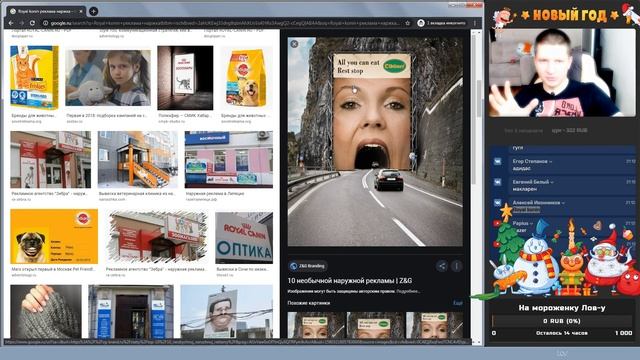Screen dimensions: 640x360
Task: Click the 'Подробнее...' copyright link
Action: (408, 291)
